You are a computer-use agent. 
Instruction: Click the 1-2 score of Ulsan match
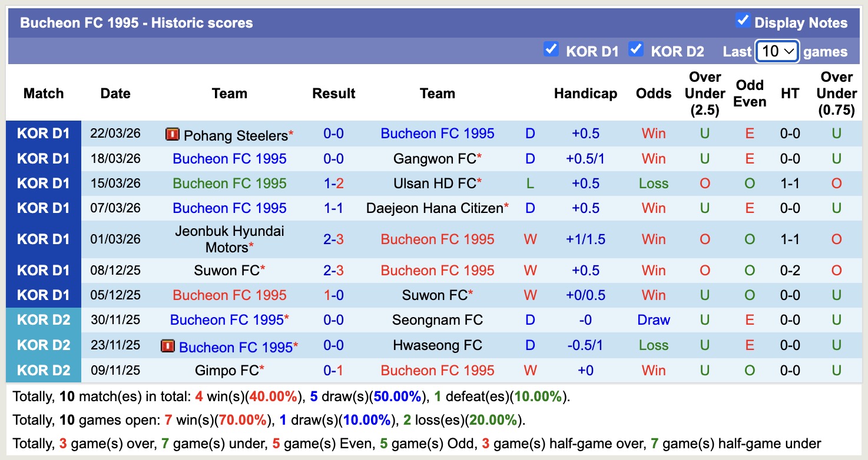pos(333,184)
